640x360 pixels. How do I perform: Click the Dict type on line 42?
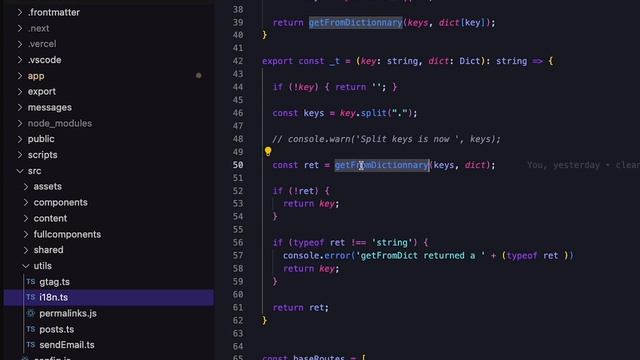pos(470,61)
